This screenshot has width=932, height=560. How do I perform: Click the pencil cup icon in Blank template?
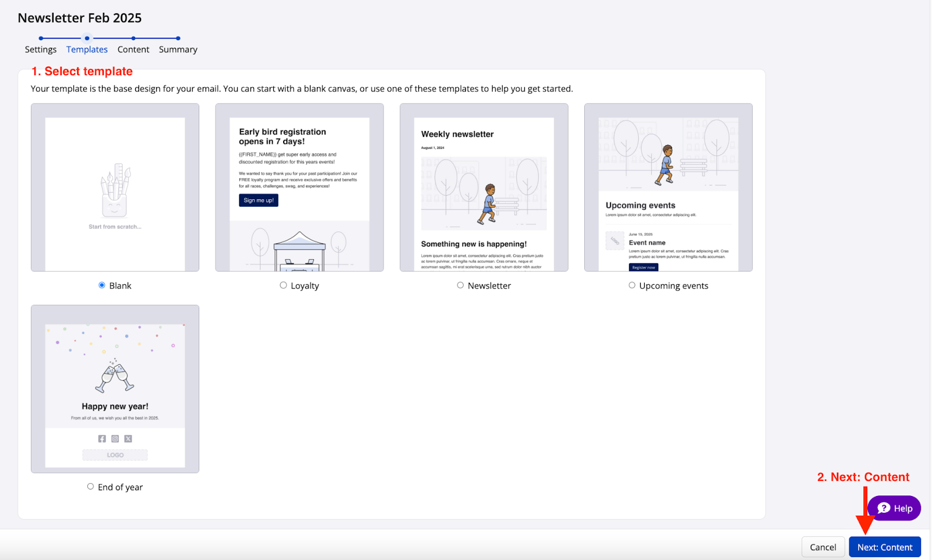point(115,190)
